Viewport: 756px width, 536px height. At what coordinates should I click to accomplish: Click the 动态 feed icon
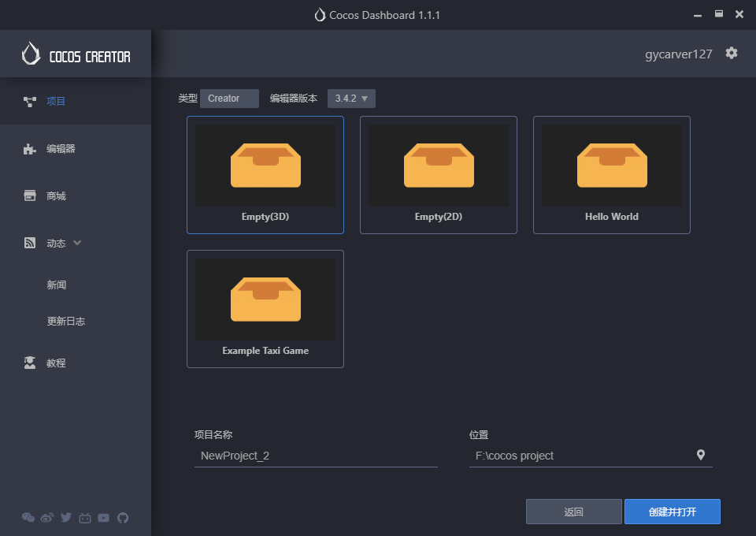[30, 243]
